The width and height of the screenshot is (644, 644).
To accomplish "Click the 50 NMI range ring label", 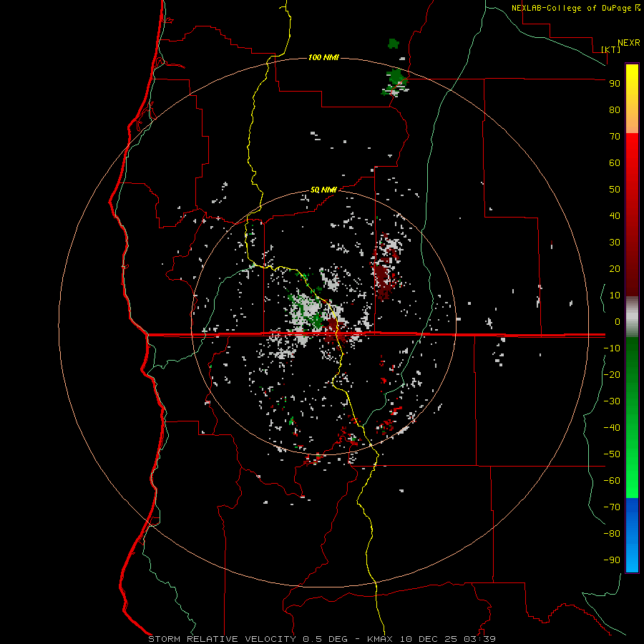I will click(323, 190).
